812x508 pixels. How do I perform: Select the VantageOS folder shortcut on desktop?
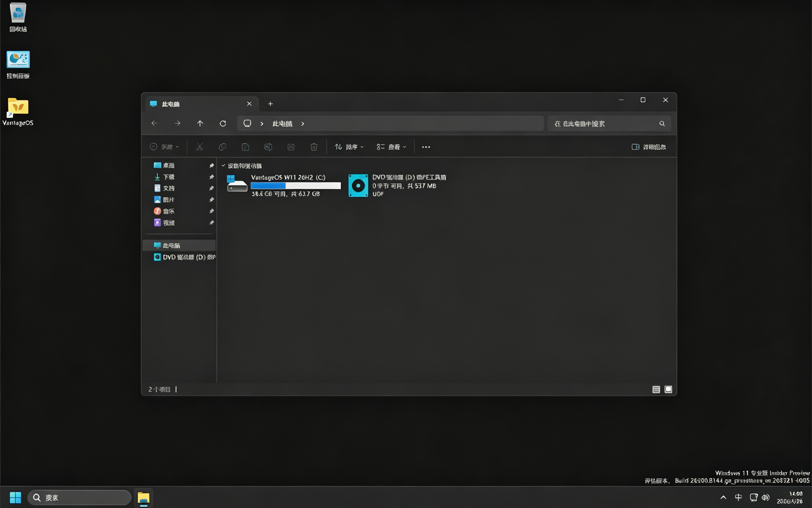[18, 112]
